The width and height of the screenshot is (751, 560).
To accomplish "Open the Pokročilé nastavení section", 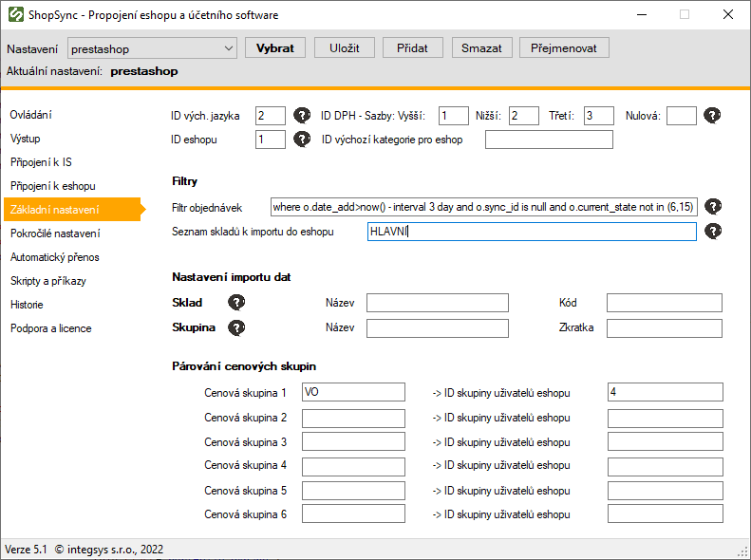I will pyautogui.click(x=55, y=233).
